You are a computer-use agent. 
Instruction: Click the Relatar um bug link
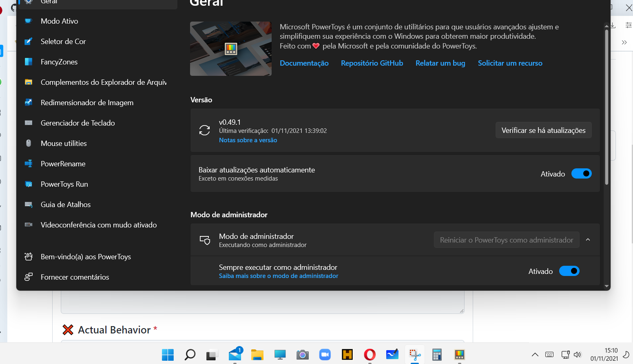[440, 63]
